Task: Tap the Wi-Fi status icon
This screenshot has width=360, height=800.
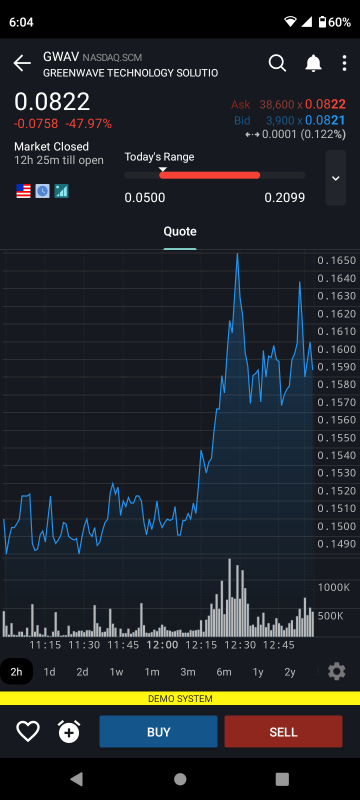Action: [x=291, y=22]
